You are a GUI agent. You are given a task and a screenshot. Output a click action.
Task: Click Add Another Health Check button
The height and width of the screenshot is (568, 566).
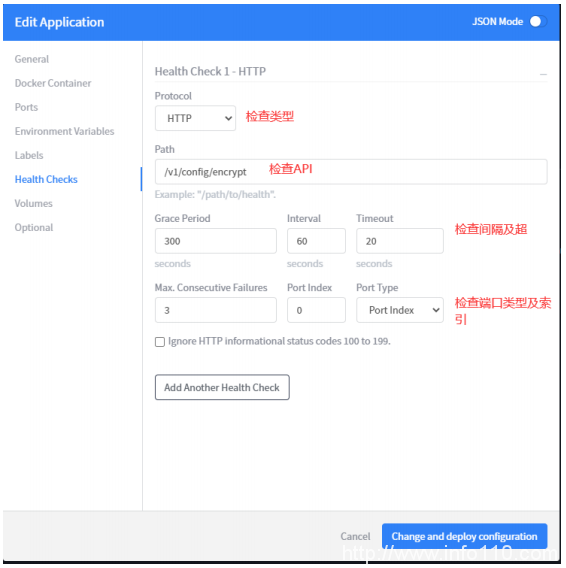[x=222, y=387]
